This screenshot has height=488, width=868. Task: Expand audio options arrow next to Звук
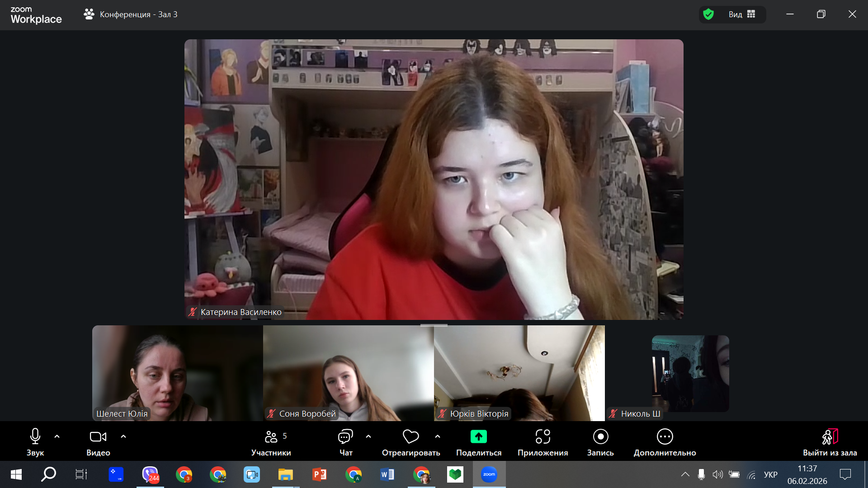pos(57,436)
